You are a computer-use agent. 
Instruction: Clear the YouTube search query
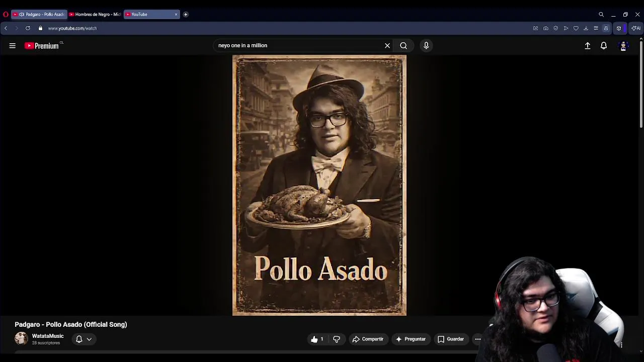click(x=387, y=46)
